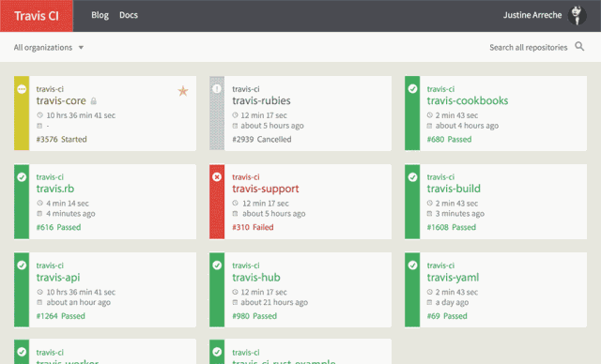Viewport: 601px width, 364px height.
Task: Open the travis-build repository
Action: click(454, 189)
